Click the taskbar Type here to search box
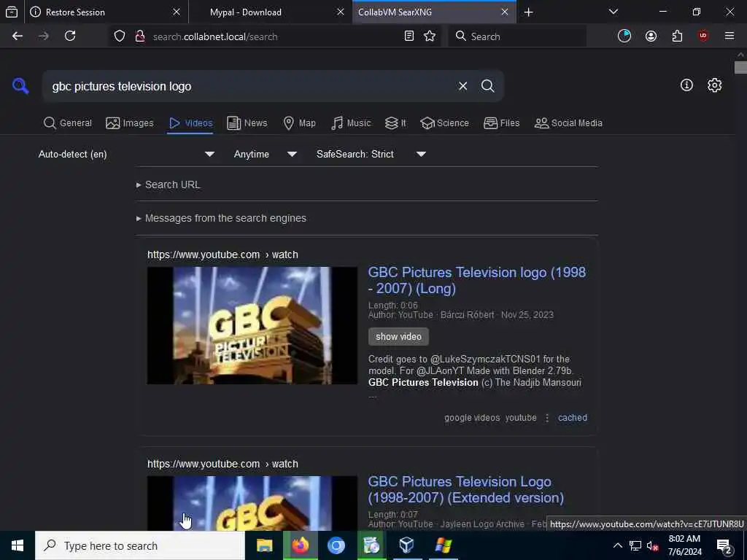This screenshot has height=560, width=747. tap(140, 545)
